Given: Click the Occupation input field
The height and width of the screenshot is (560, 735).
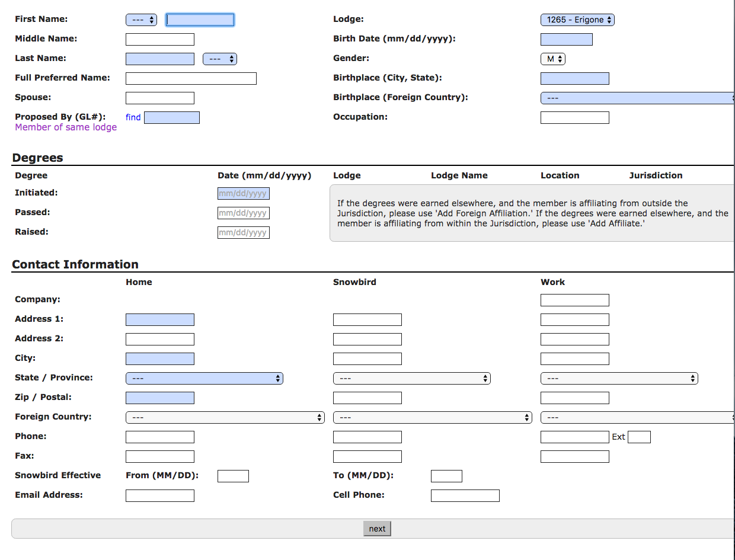Looking at the screenshot, I should pyautogui.click(x=574, y=117).
